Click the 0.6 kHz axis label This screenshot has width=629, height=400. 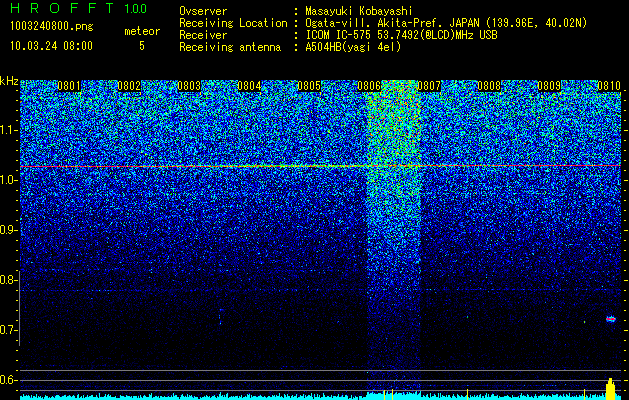pos(8,380)
